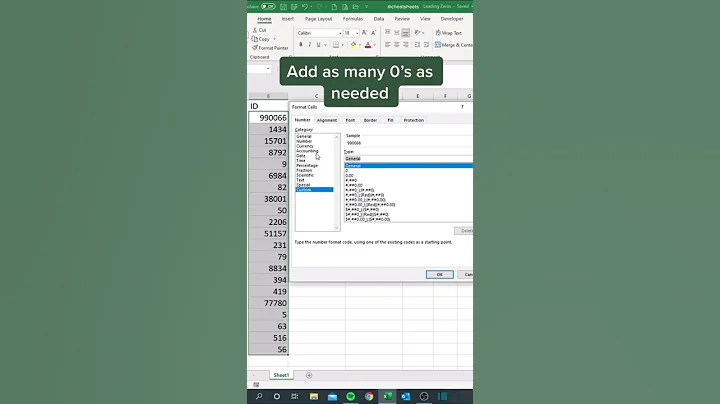The width and height of the screenshot is (720, 404).
Task: Toggle Wrap Text
Action: (x=449, y=33)
